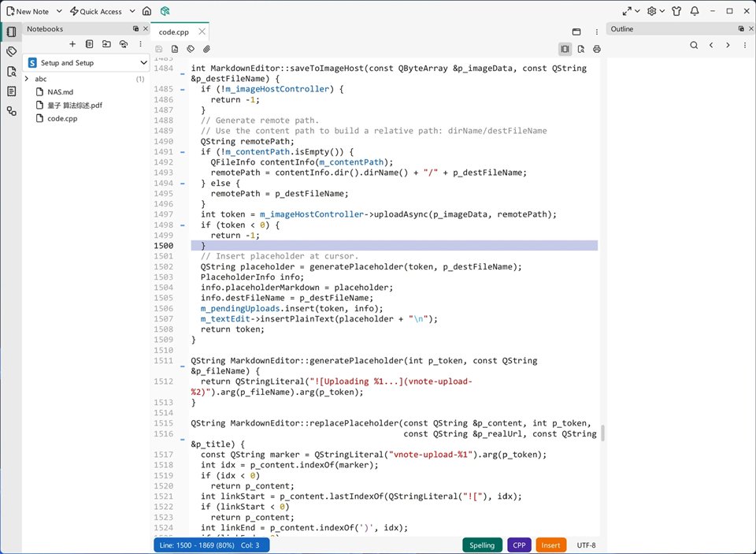Click the printer icon in the editor toolbar
Viewport: 756px width, 554px height.
[x=597, y=49]
